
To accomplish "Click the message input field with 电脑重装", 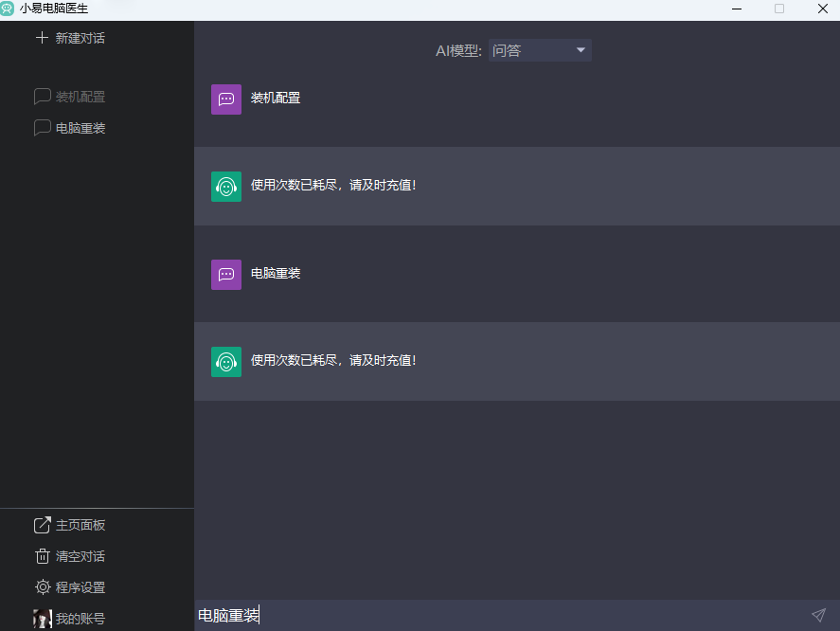I will point(492,616).
